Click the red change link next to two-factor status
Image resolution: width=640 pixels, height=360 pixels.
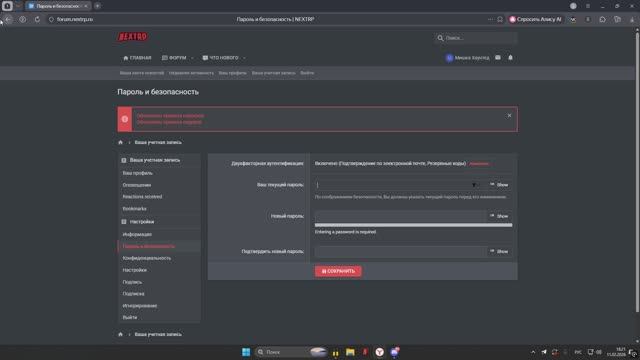(x=479, y=164)
